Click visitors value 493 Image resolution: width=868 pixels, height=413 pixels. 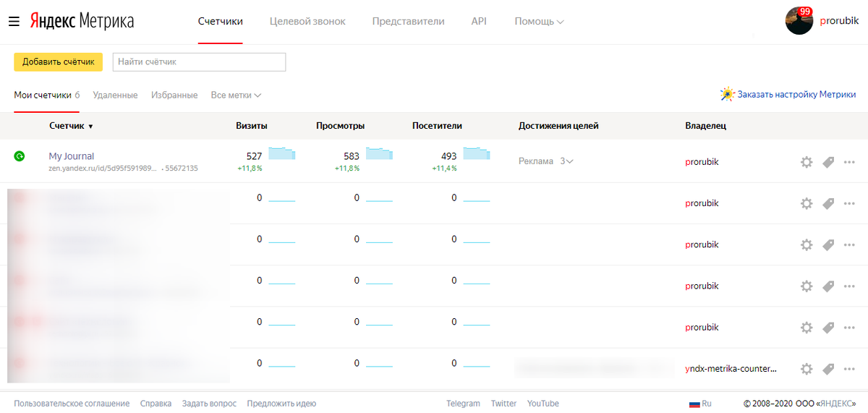coord(449,156)
